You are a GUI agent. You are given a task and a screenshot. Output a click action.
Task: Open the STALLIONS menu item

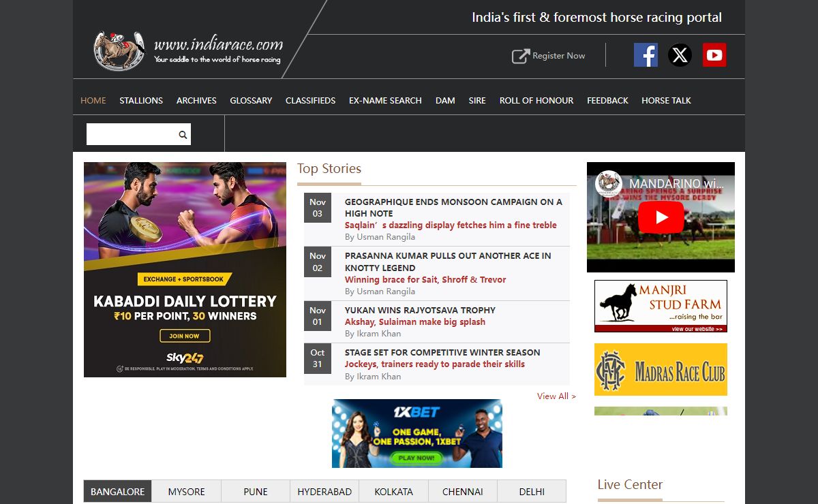(x=141, y=100)
